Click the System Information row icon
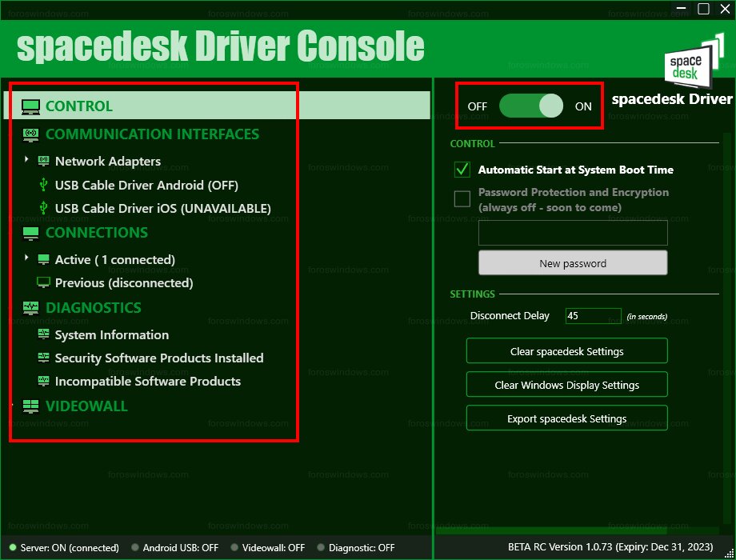736x560 pixels. (x=43, y=334)
